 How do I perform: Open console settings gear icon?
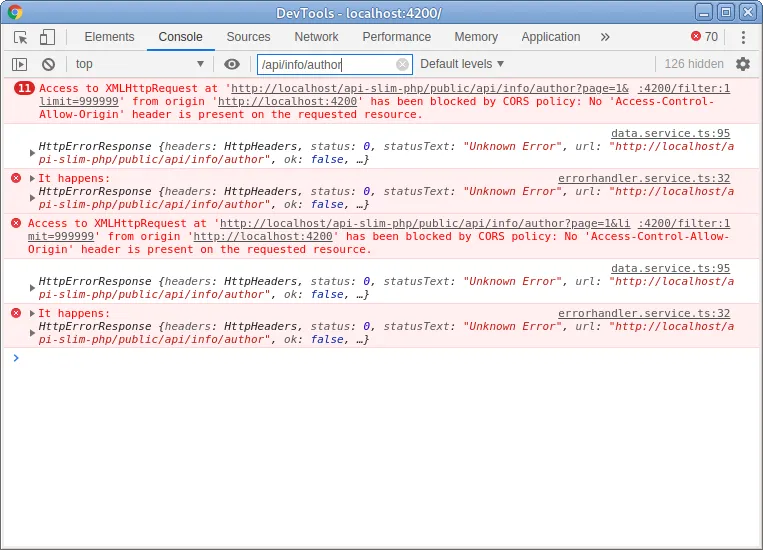click(743, 64)
